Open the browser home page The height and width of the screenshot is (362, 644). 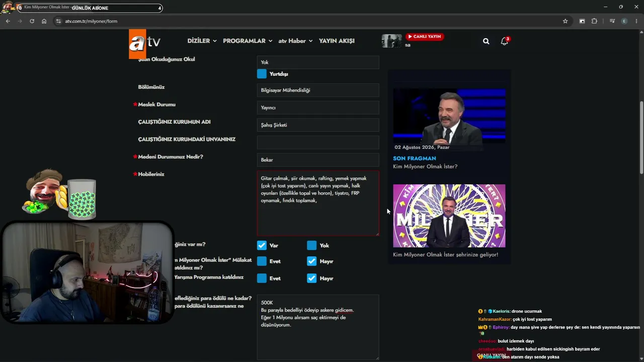point(44,21)
